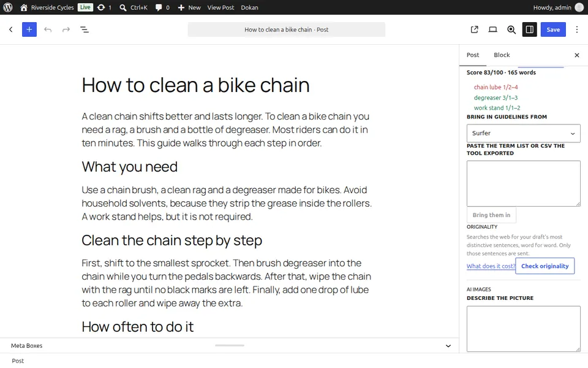Switch to the Block tab

click(502, 55)
